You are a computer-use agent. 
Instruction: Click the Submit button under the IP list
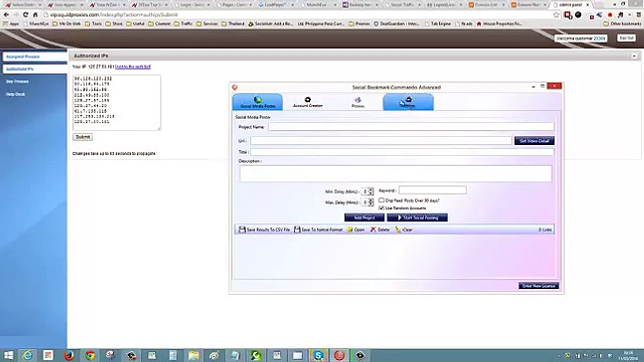83,137
